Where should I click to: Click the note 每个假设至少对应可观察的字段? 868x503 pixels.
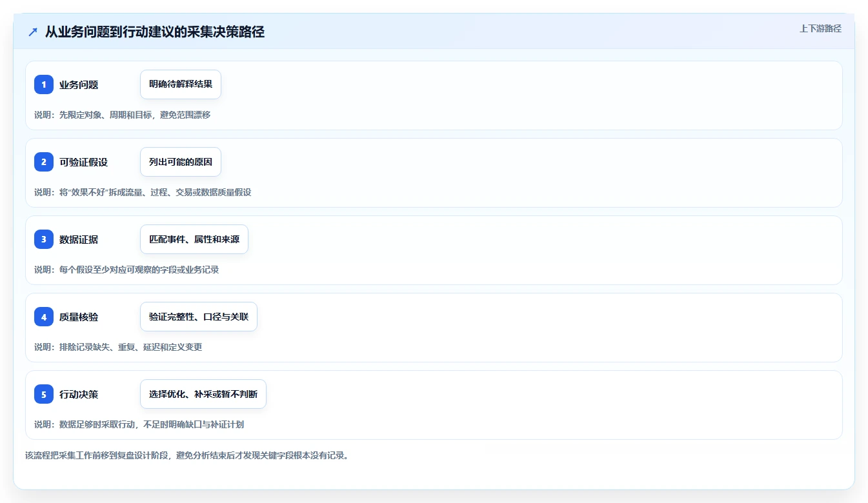tap(126, 270)
